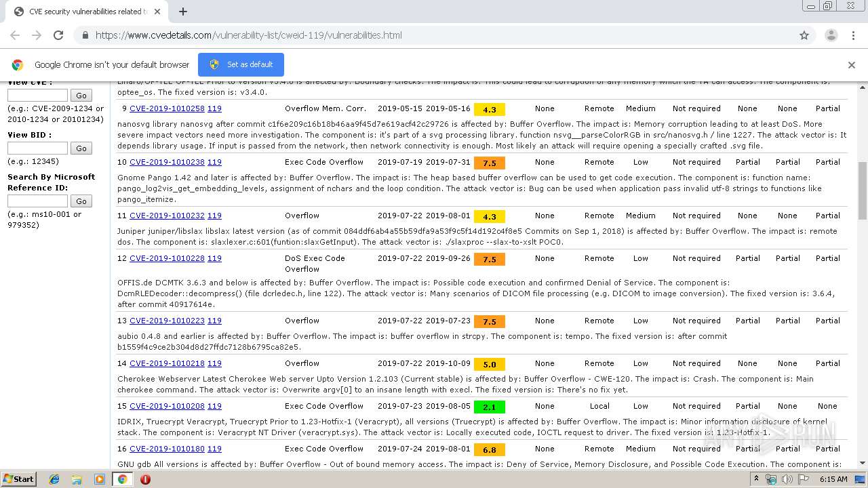This screenshot has height=488, width=868.
Task: Click CWE 119 link in CVE-2019-1010258 row
Action: (214, 108)
